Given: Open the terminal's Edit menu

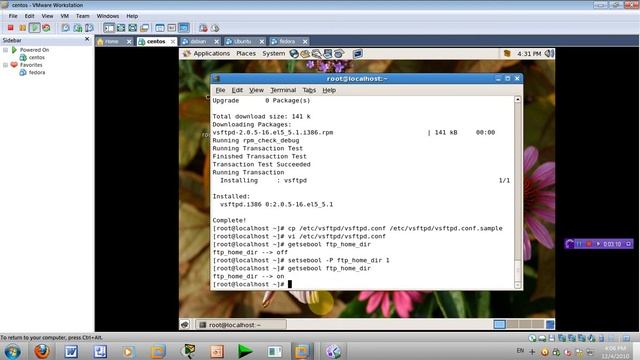Looking at the screenshot, I should tap(237, 90).
